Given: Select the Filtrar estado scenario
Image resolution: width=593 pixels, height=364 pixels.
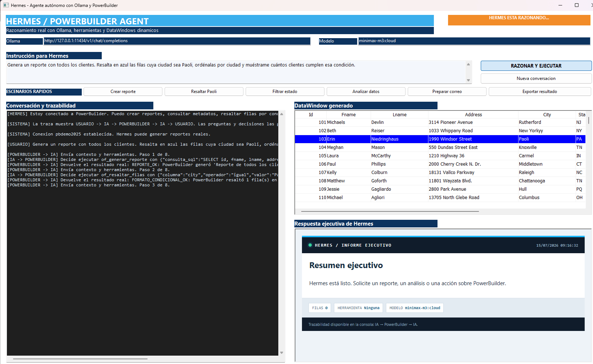Looking at the screenshot, I should tap(285, 92).
